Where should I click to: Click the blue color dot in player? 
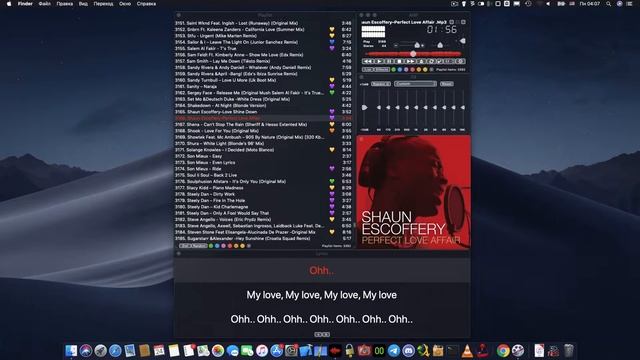click(x=400, y=69)
